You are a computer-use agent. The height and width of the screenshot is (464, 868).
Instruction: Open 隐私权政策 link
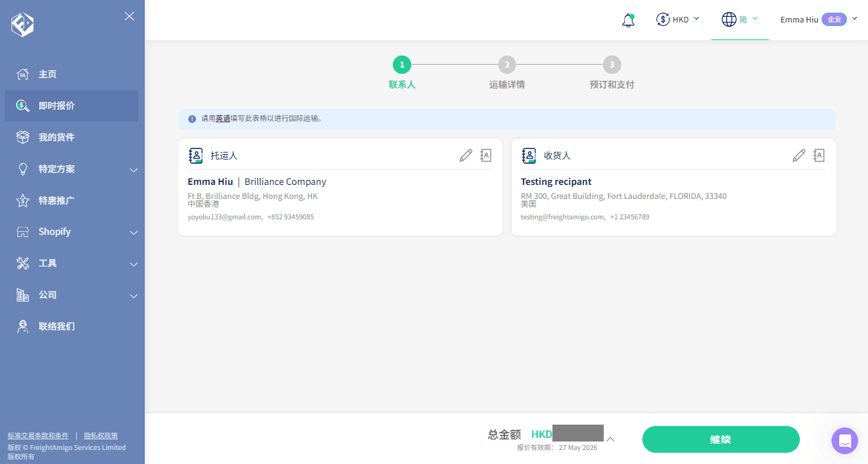[x=101, y=436]
